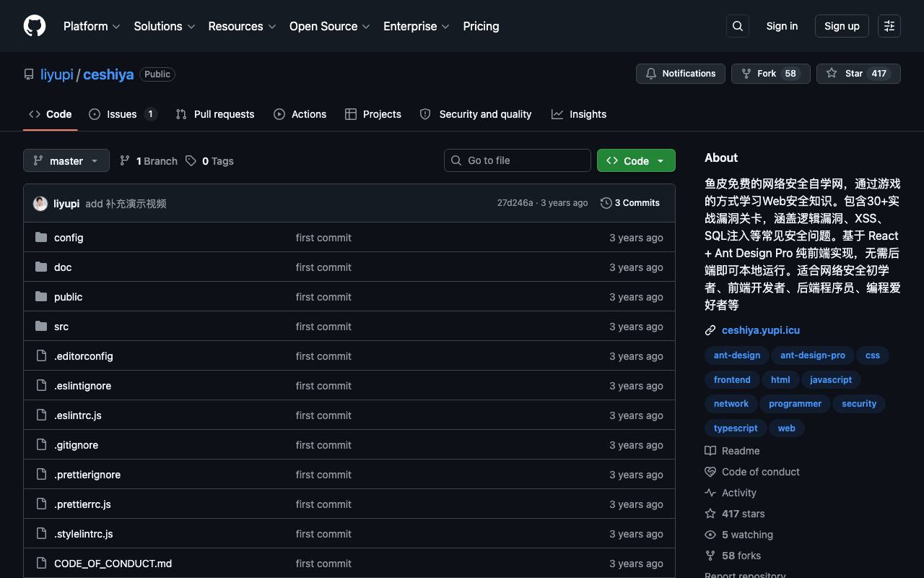
Task: Click the link icon beside ceshiya.yupi.icu
Action: tap(710, 330)
